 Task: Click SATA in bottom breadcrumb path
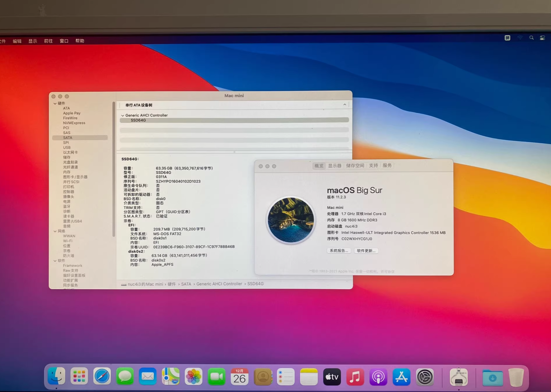pos(186,284)
